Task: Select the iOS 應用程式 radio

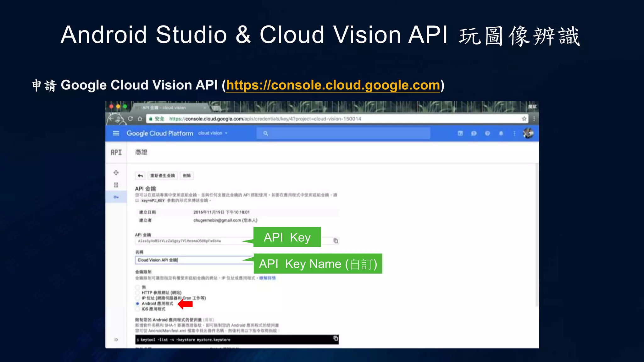Action: point(137,309)
